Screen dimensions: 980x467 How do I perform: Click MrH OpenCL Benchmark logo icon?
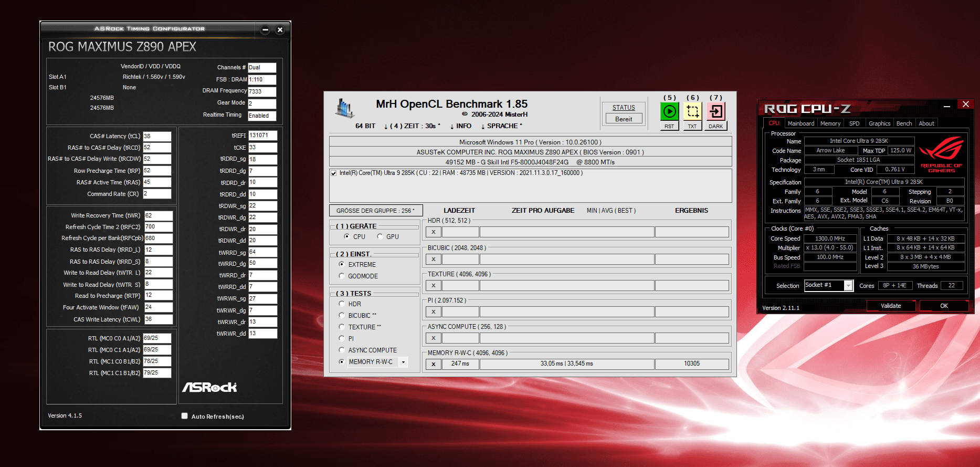coord(345,108)
